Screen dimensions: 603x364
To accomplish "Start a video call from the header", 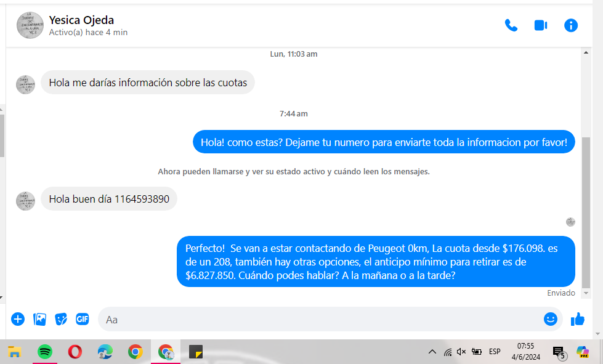I will pyautogui.click(x=541, y=25).
